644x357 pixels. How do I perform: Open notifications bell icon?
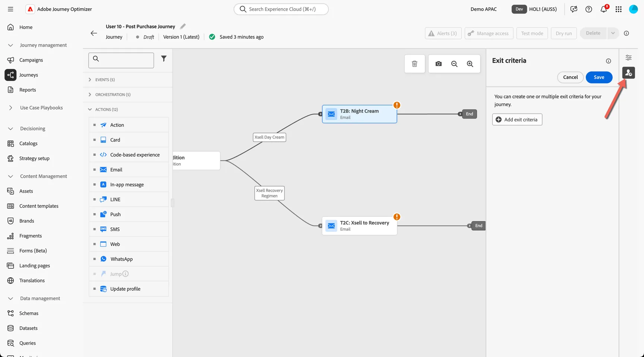(x=603, y=9)
